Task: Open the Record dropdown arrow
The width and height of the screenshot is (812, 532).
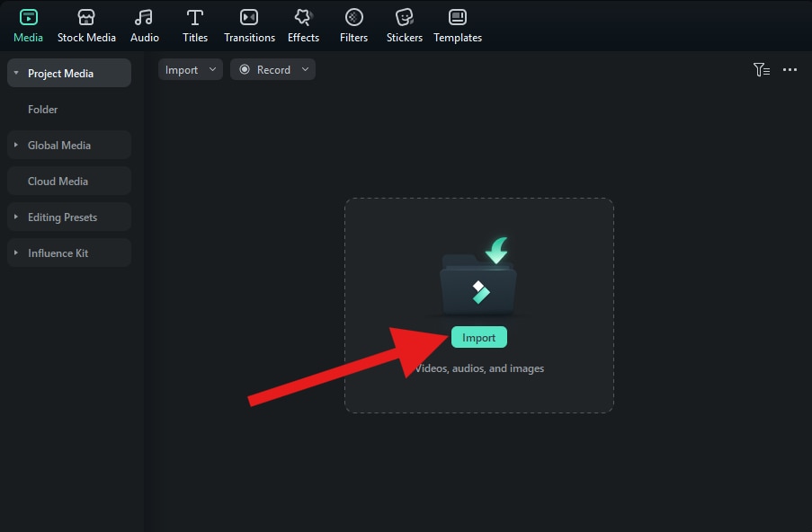Action: (305, 69)
